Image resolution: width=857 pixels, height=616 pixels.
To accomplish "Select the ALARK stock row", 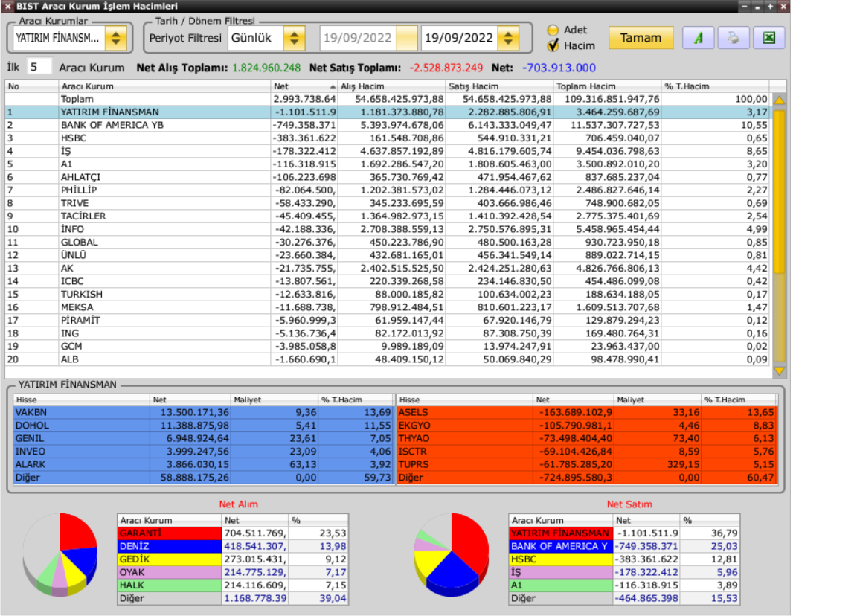I will [x=203, y=464].
